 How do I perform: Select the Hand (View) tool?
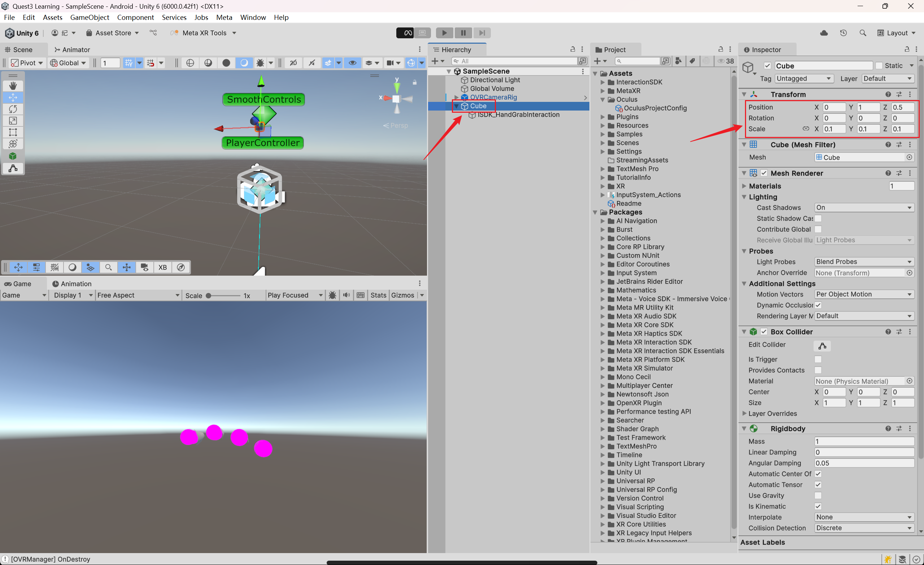tap(13, 86)
